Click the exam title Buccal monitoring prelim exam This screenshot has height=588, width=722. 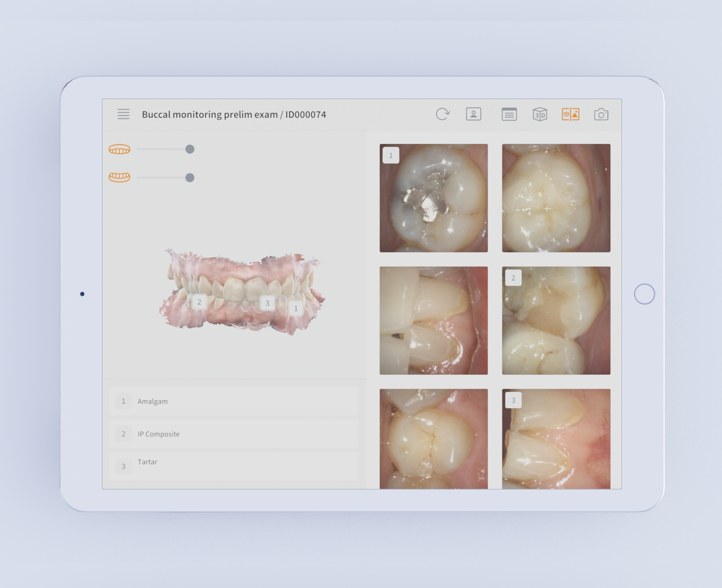(210, 115)
